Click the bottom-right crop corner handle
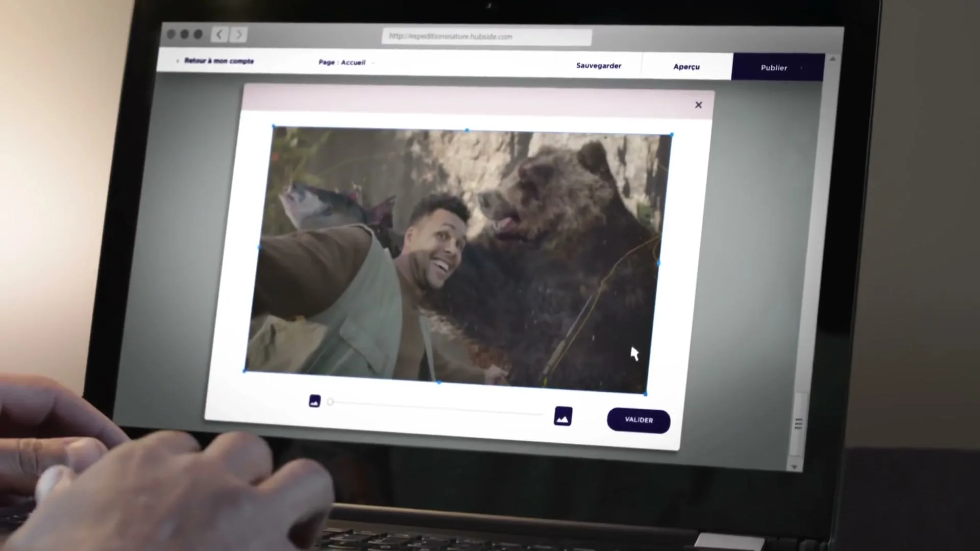Image resolution: width=980 pixels, height=551 pixels. tap(646, 394)
